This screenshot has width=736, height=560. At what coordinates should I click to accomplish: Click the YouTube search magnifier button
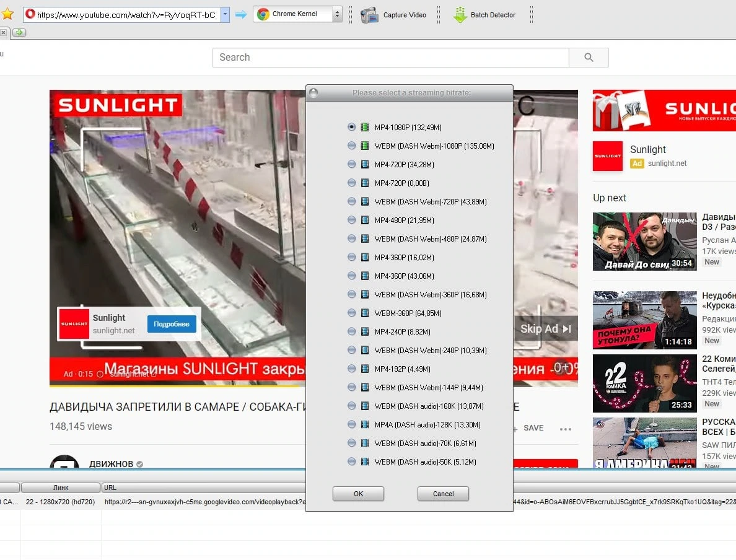589,57
